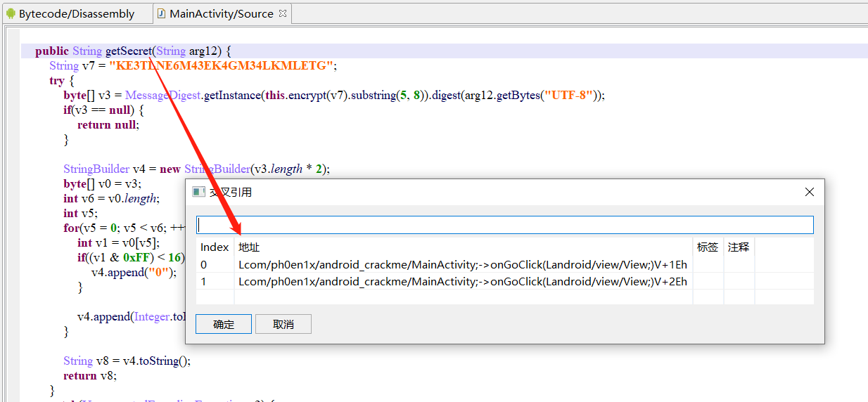868x402 pixels.
Task: Select the onGoClick V+1Eh reference row
Action: click(504, 265)
